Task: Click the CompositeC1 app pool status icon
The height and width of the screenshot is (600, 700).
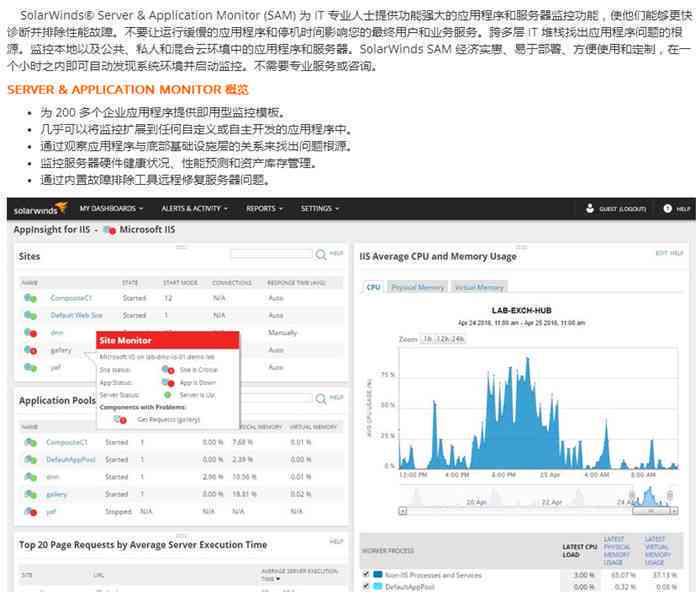Action: tap(30, 444)
